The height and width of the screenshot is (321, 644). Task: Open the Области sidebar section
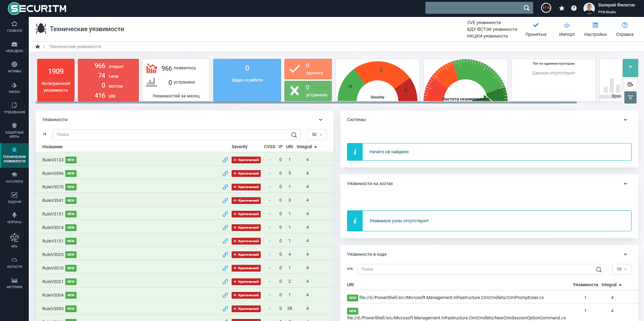pos(14,263)
